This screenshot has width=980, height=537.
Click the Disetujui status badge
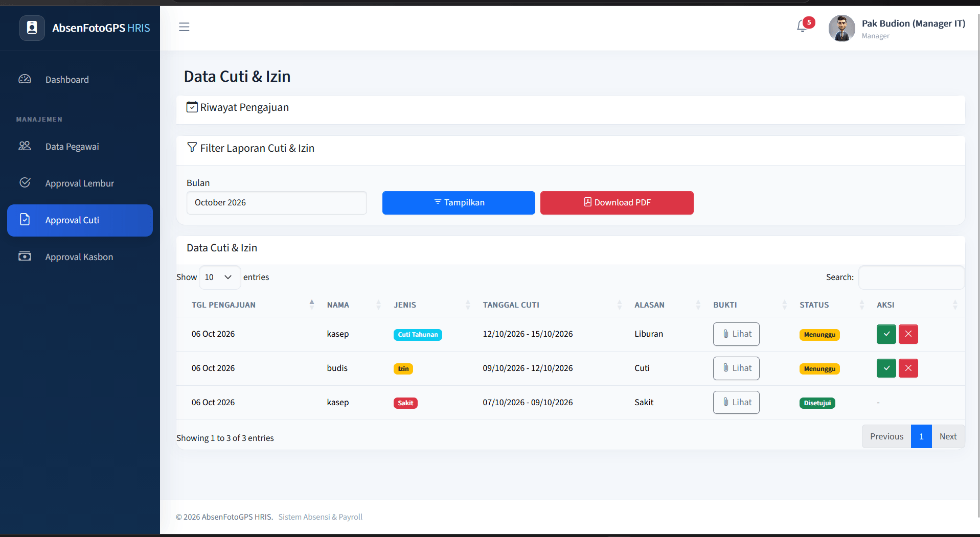tap(817, 403)
